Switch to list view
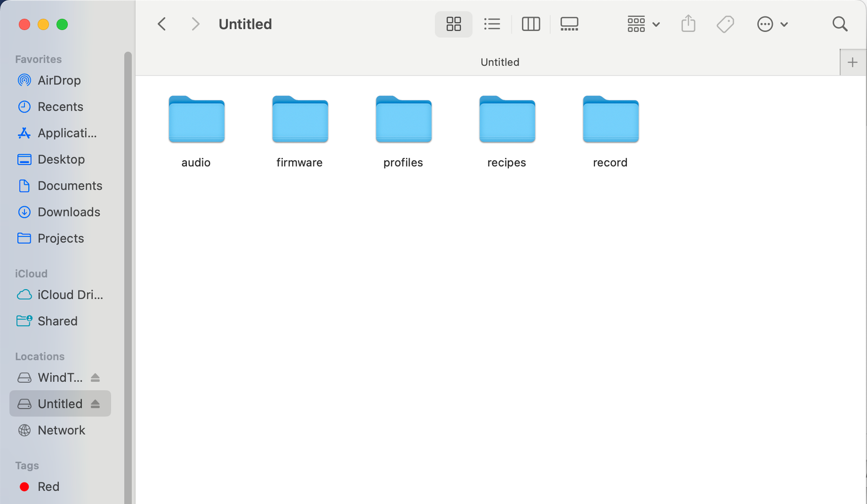The height and width of the screenshot is (504, 867). pos(492,24)
